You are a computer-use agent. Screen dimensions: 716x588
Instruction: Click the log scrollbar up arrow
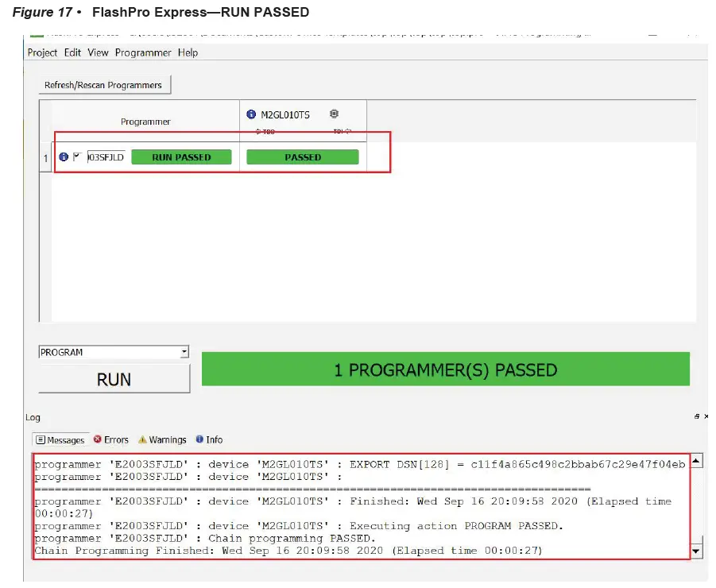coord(696,461)
